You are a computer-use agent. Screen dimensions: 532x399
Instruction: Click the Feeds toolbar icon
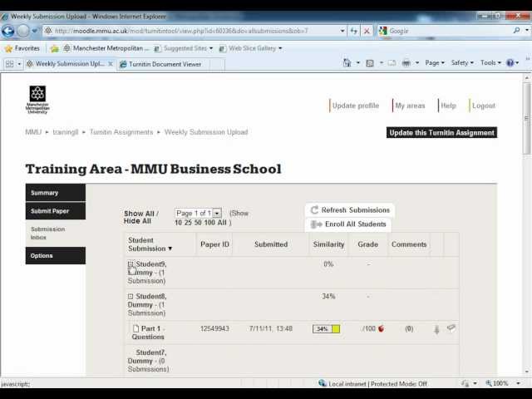370,63
